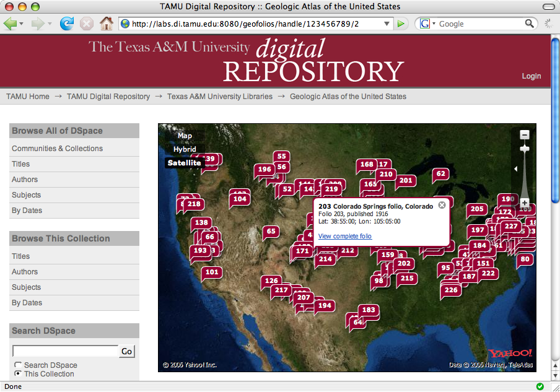
Task: Switch map to Hybrid view
Action: pos(185,149)
